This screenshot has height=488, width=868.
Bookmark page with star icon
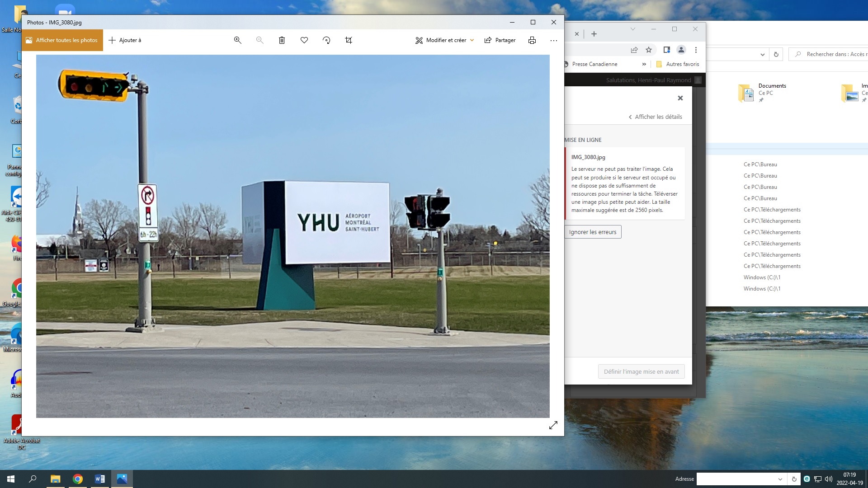pyautogui.click(x=649, y=50)
